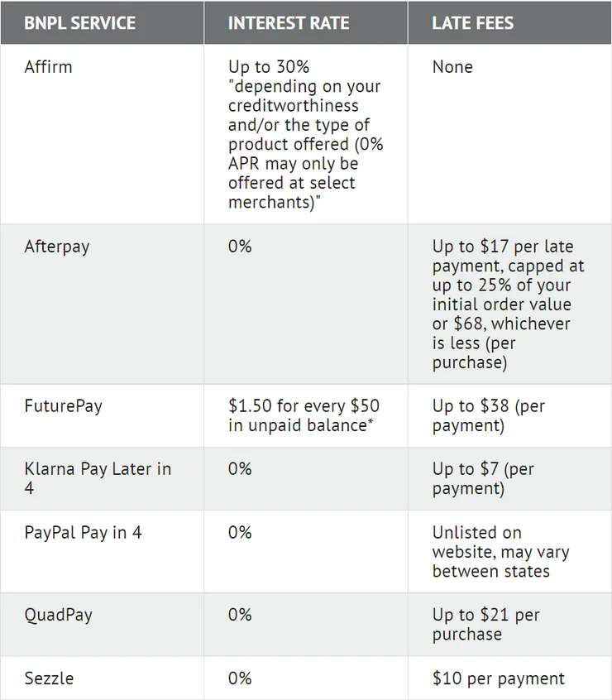Click Sezzle's "$10 per payment" late fee
Viewport: 612px width, 700px height.
tap(498, 678)
